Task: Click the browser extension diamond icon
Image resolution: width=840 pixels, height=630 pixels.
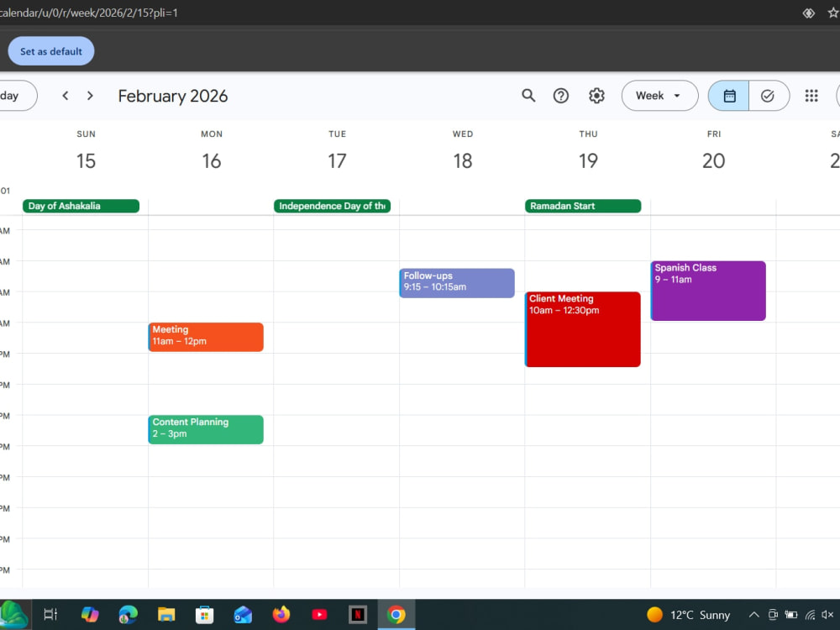Action: (x=809, y=13)
